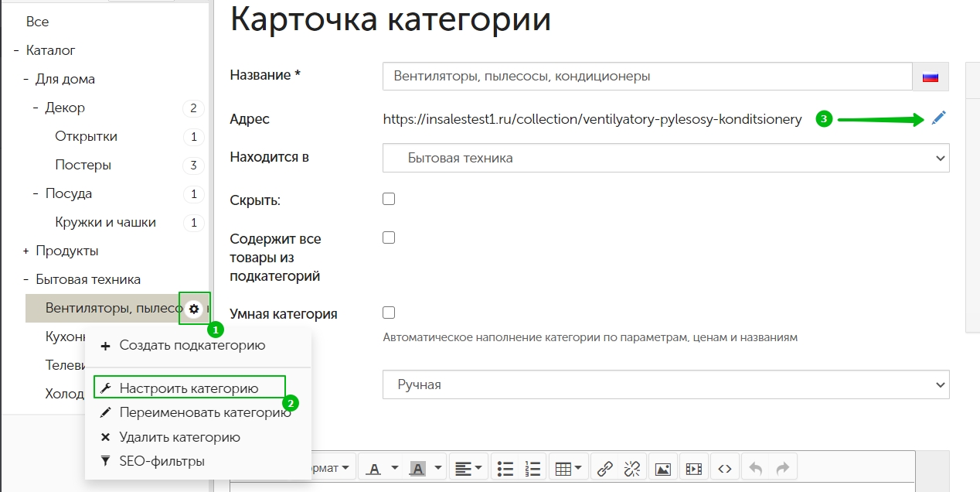This screenshot has height=492, width=980.
Task: Insert a bulleted list
Action: (x=505, y=468)
